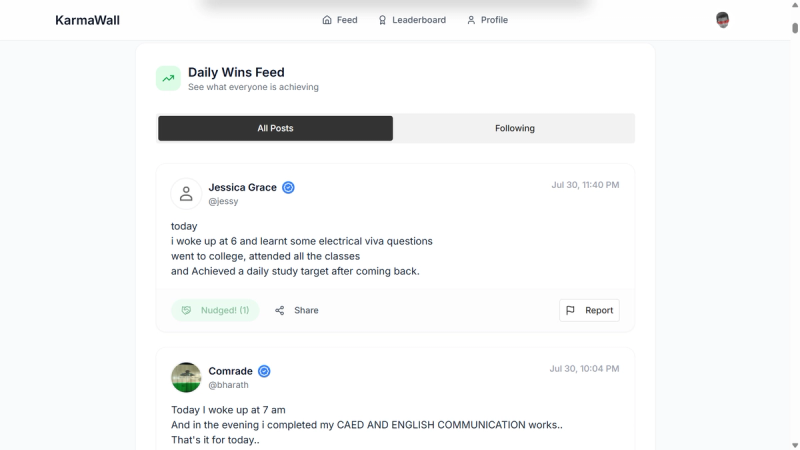Image resolution: width=800 pixels, height=450 pixels.
Task: Open Jessica Grace's placeholder avatar
Action: point(186,194)
